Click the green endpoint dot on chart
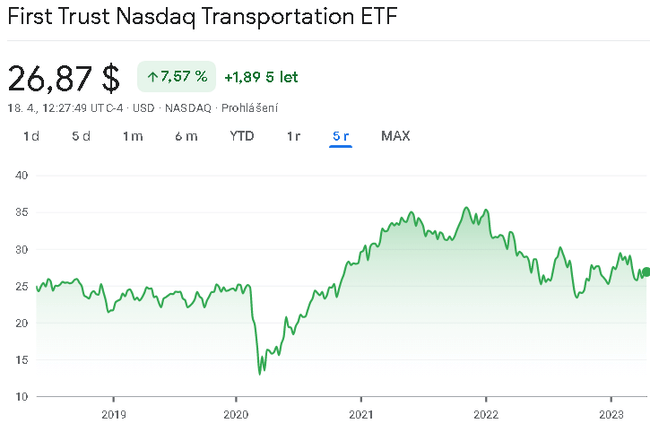 click(645, 272)
